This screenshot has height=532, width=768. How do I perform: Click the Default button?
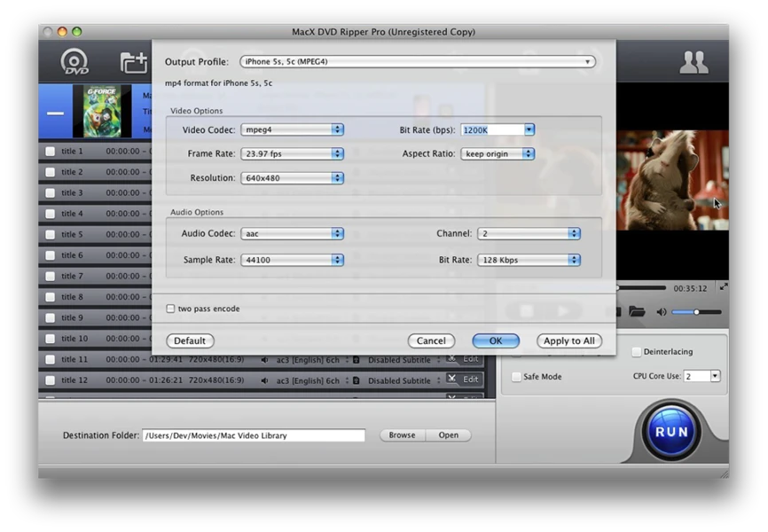click(190, 341)
